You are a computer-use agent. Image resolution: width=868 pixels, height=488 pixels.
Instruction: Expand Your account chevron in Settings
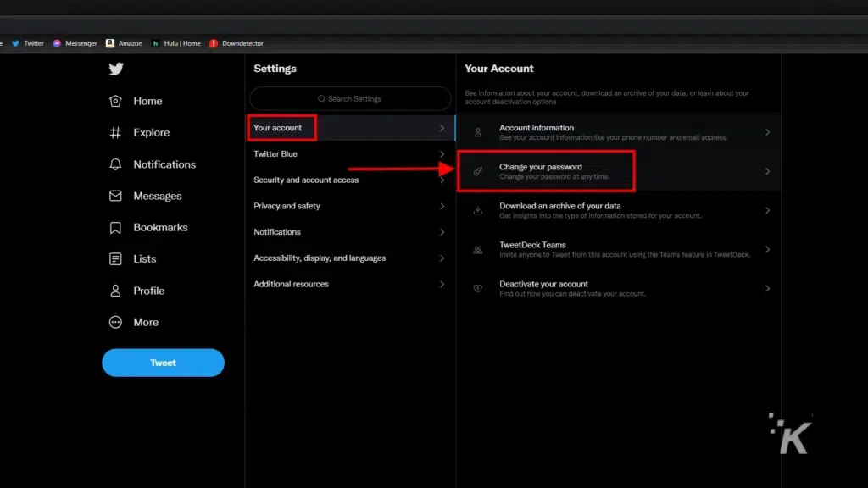pos(442,128)
